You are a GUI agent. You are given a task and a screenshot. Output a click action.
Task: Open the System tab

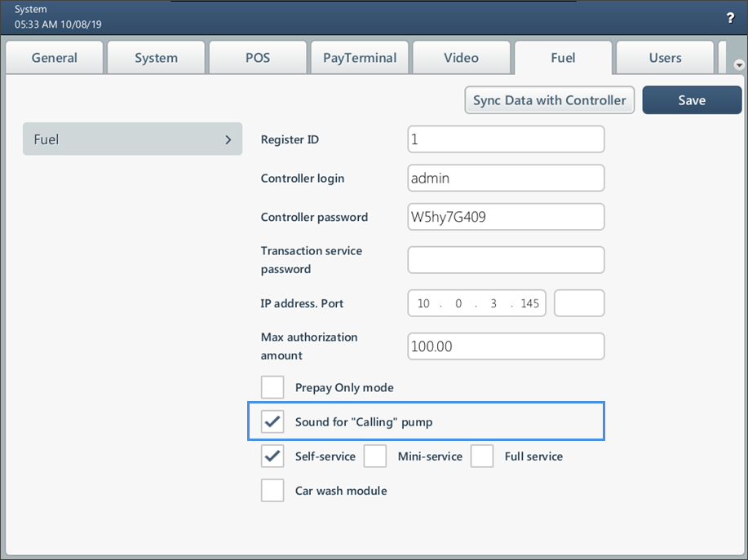[x=156, y=58]
